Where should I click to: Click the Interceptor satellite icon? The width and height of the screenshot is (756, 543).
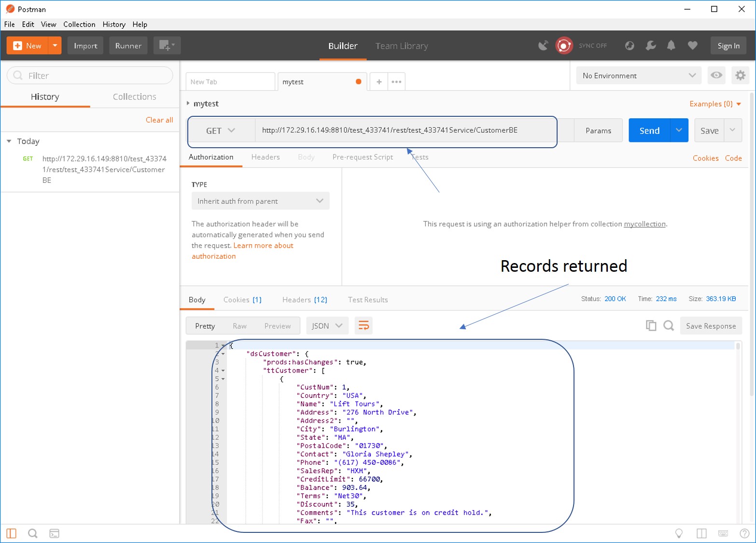543,45
